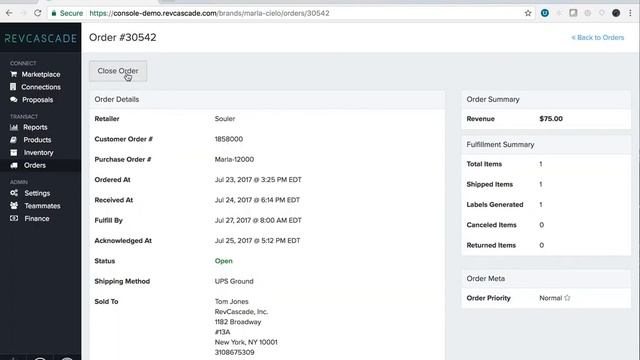Go back via Back to Orders link

click(x=598, y=38)
